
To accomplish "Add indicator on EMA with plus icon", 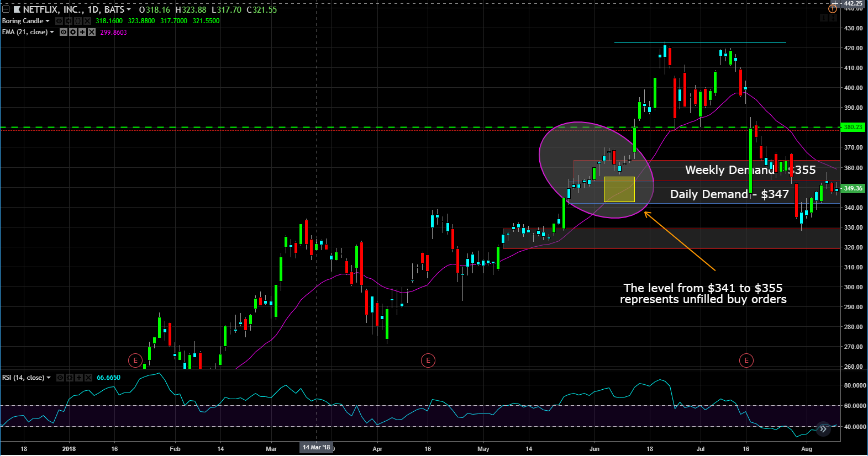I will click(82, 32).
